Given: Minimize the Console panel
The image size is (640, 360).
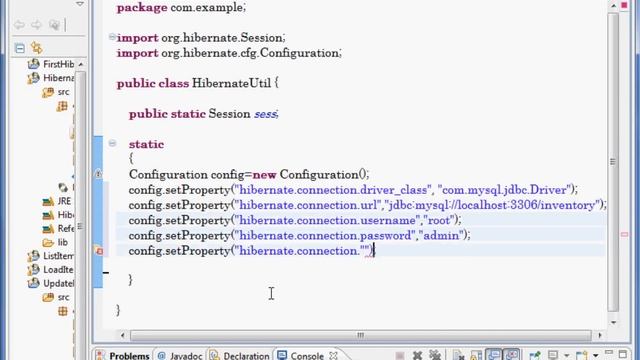Looking at the screenshot, I should click(609, 353).
